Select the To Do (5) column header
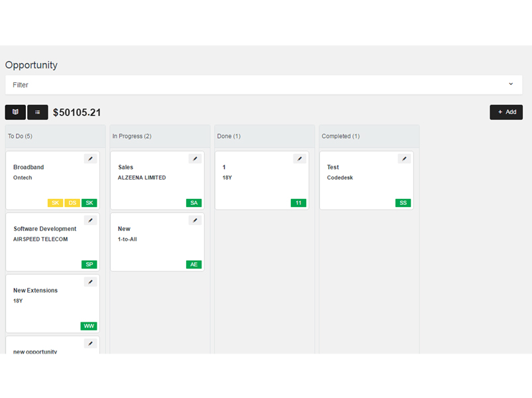 (21, 136)
